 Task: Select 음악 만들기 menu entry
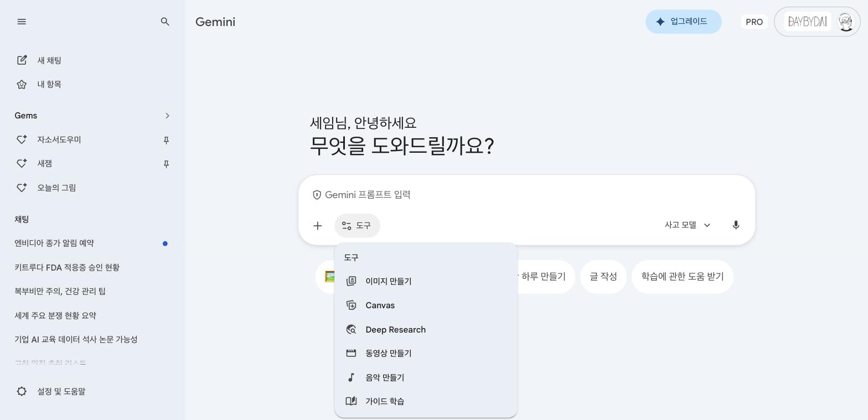coord(385,377)
